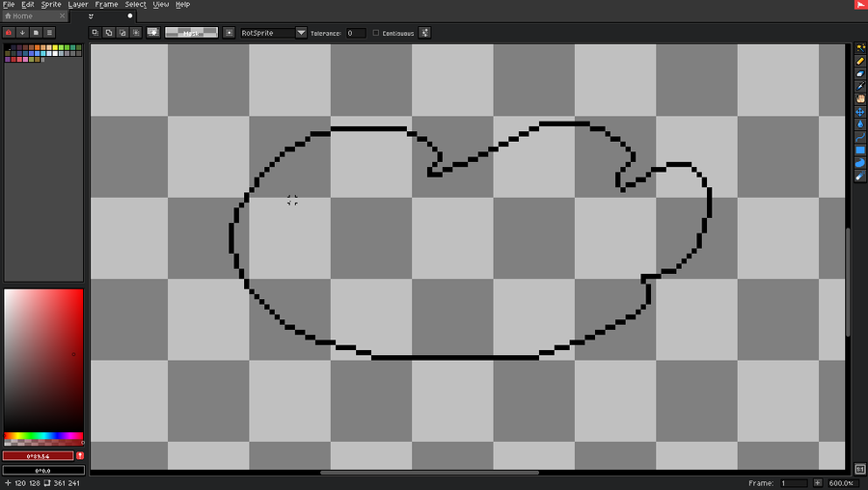Select the Magic Wand tool
The width and height of the screenshot is (868, 490).
coord(859,48)
